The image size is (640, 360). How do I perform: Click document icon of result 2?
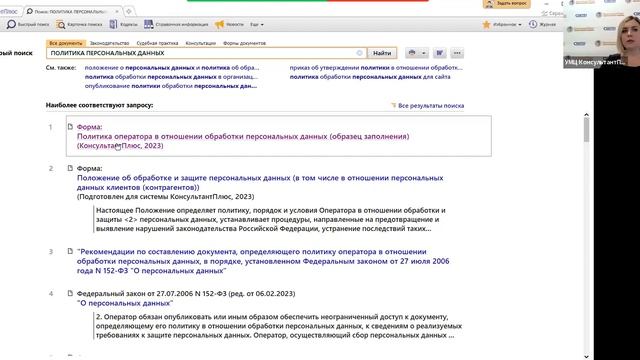click(70, 168)
